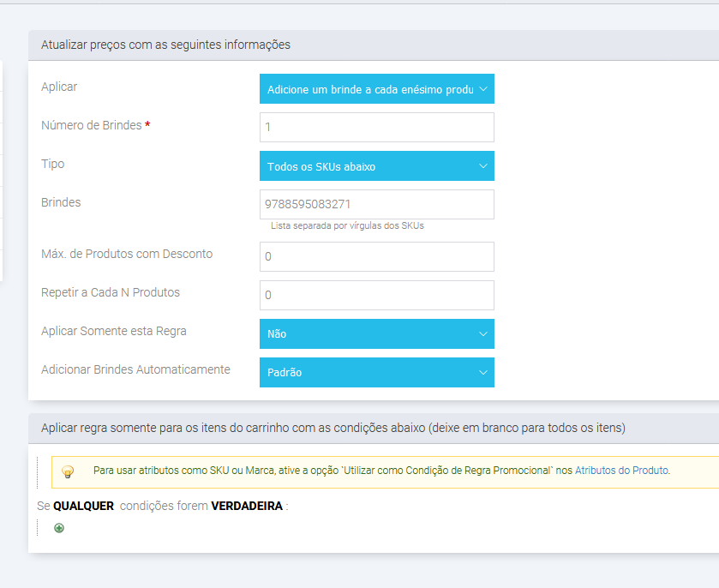This screenshot has width=719, height=588.
Task: Click the QUALQUER condition aggregator link
Action: coord(83,506)
